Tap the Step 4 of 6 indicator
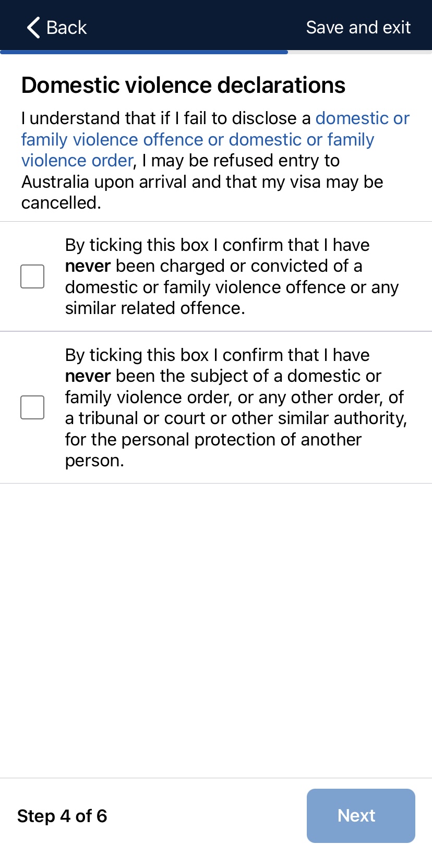The height and width of the screenshot is (868, 432). coord(62,816)
